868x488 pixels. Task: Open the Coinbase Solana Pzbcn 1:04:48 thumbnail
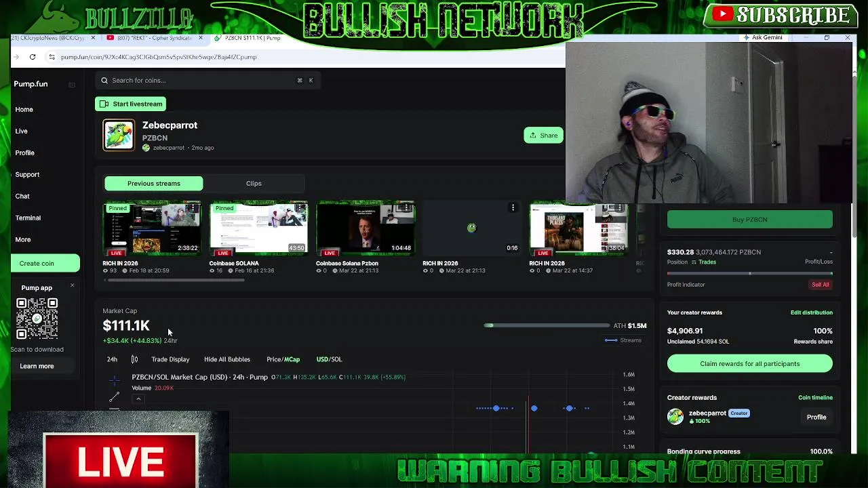pyautogui.click(x=365, y=229)
